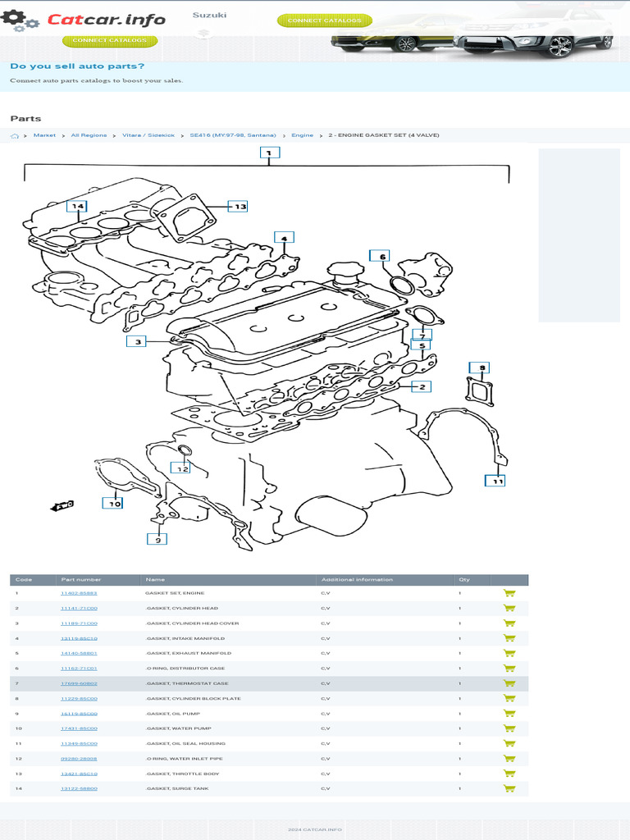Add EXHAUST MANIFOLD gasket to cart

tap(509, 653)
